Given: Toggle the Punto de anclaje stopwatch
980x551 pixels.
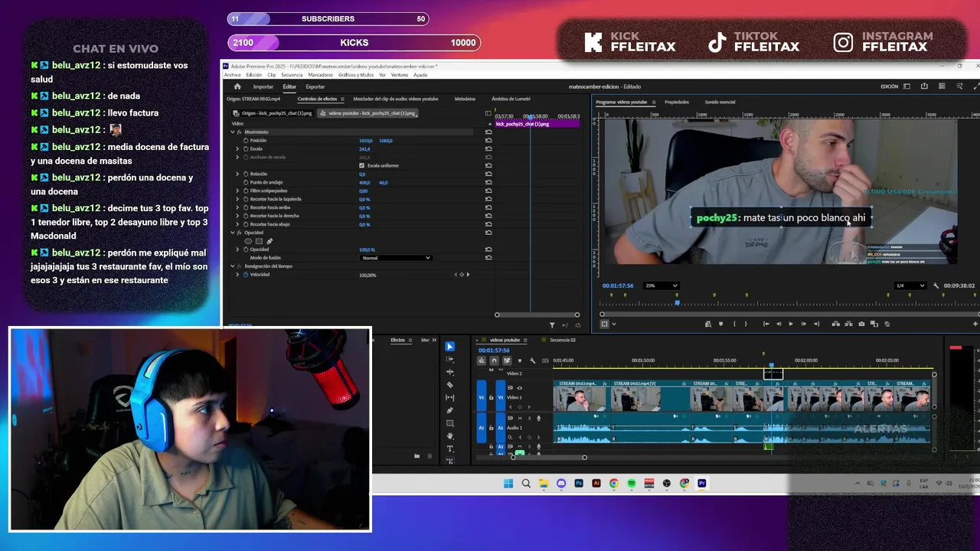Looking at the screenshot, I should pyautogui.click(x=246, y=182).
